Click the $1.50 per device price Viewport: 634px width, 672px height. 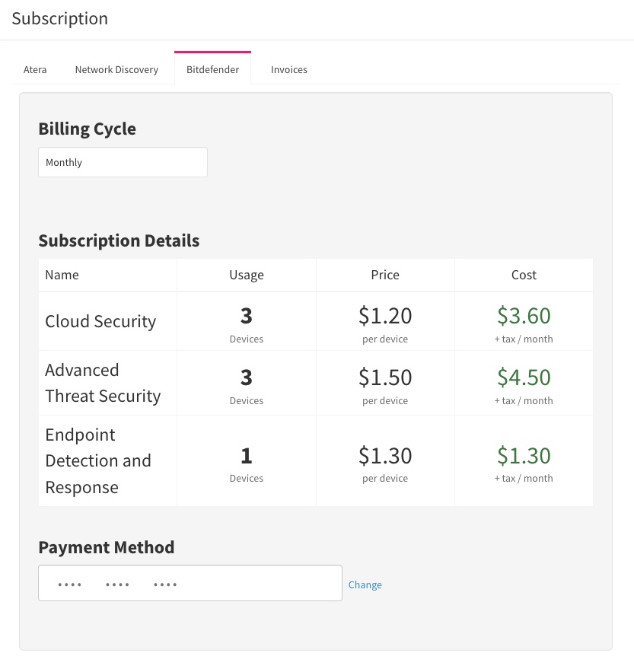coord(385,377)
